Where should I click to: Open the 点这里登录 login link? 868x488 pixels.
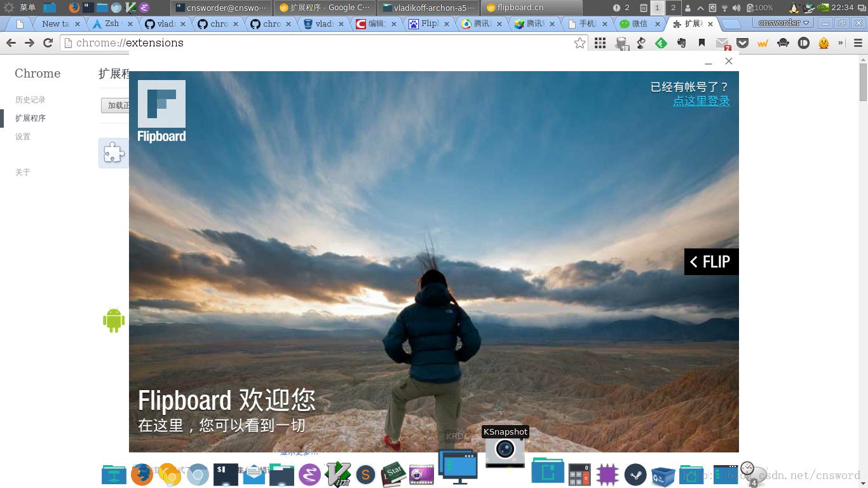coord(702,101)
